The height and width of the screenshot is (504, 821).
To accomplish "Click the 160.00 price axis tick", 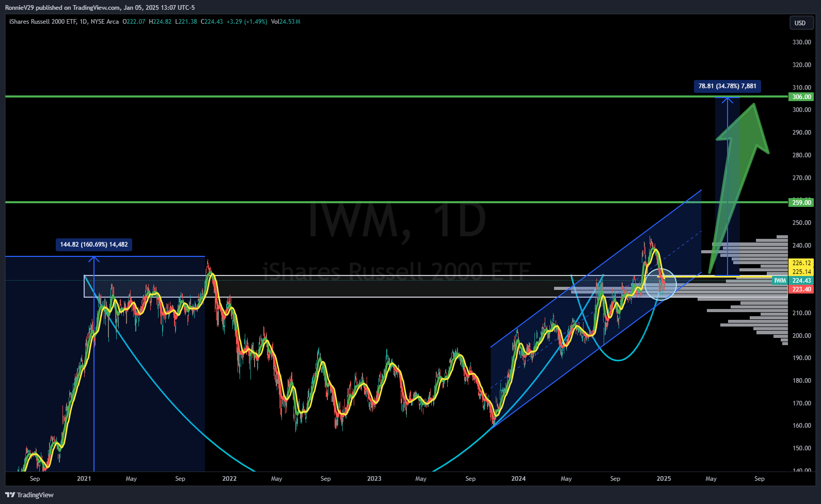I will (x=801, y=426).
